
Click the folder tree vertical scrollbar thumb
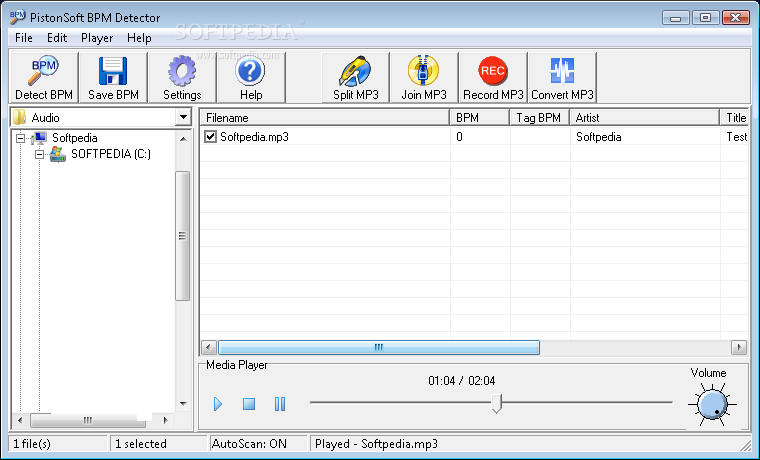(182, 236)
